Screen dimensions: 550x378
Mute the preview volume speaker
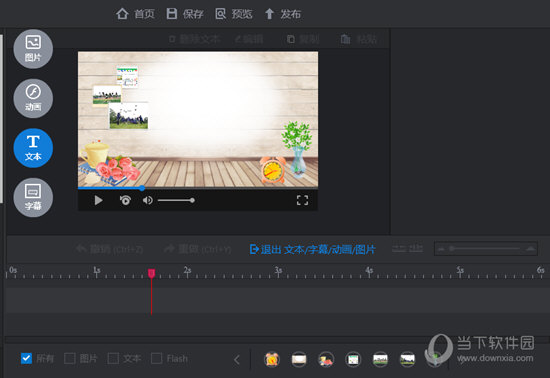(147, 200)
